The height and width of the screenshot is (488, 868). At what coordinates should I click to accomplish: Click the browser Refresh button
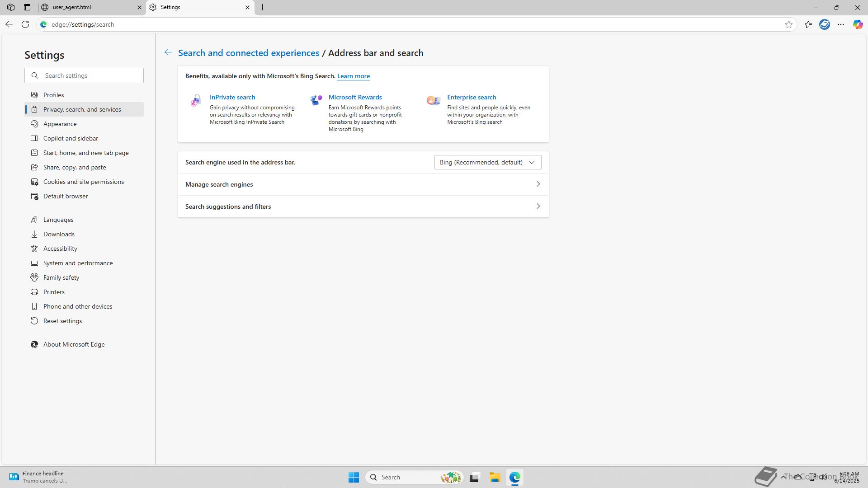(x=25, y=24)
